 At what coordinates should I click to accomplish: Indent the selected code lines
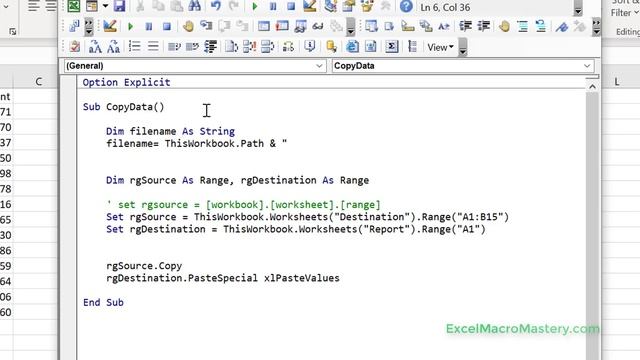pyautogui.click(x=465, y=27)
